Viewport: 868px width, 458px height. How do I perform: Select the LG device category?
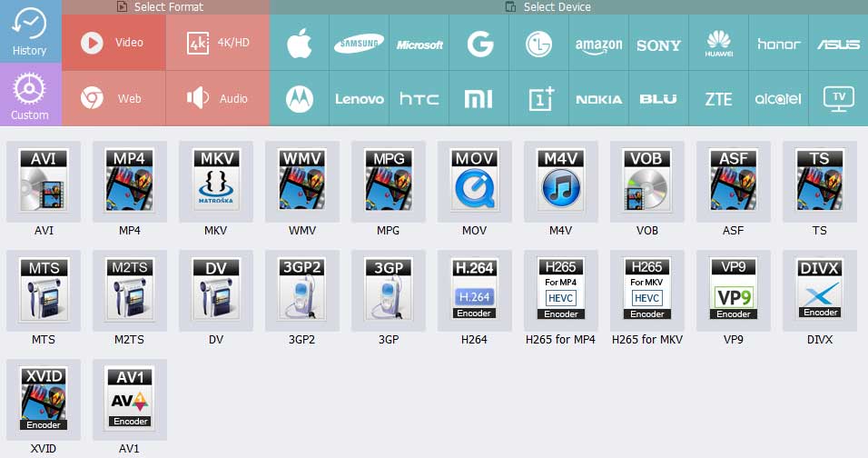pos(539,44)
